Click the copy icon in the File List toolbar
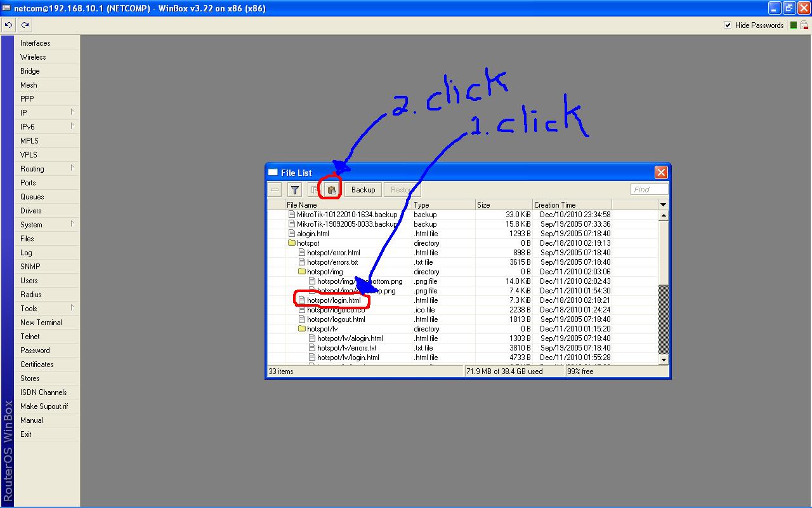This screenshot has height=508, width=812. click(x=315, y=189)
